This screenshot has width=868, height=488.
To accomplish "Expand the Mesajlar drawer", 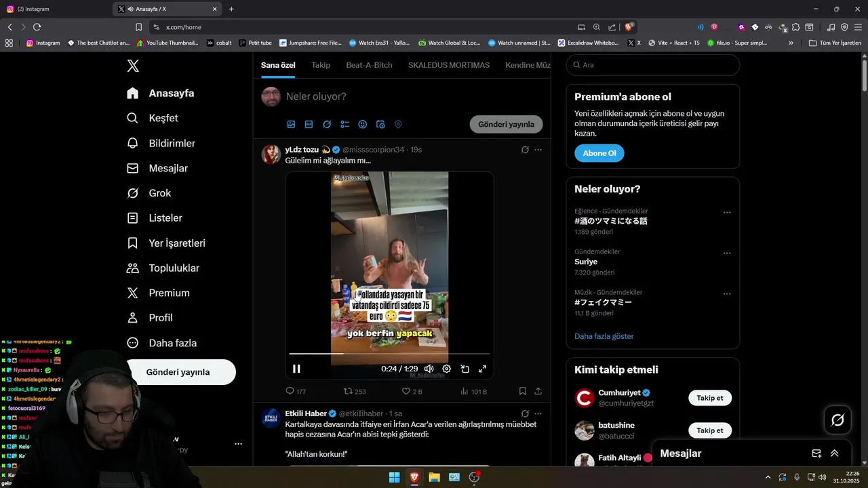I will (835, 453).
